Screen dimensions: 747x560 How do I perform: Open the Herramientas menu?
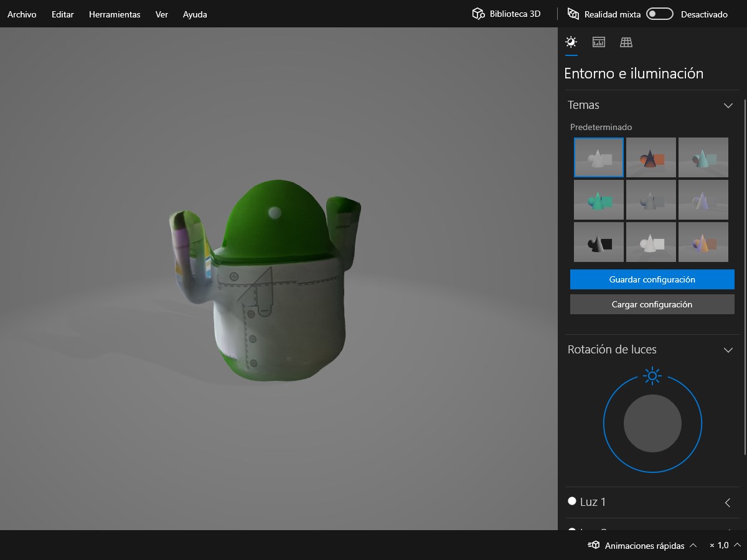pyautogui.click(x=115, y=14)
